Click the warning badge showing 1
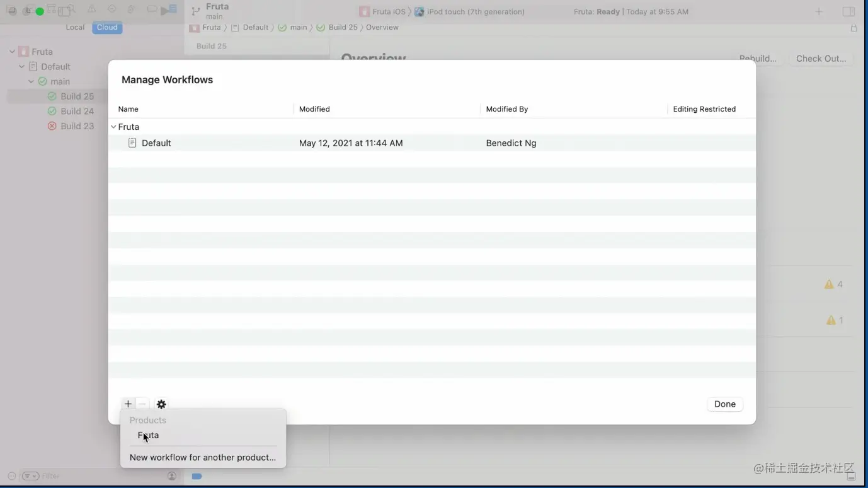Screen dimensions: 868x488 click(833, 320)
